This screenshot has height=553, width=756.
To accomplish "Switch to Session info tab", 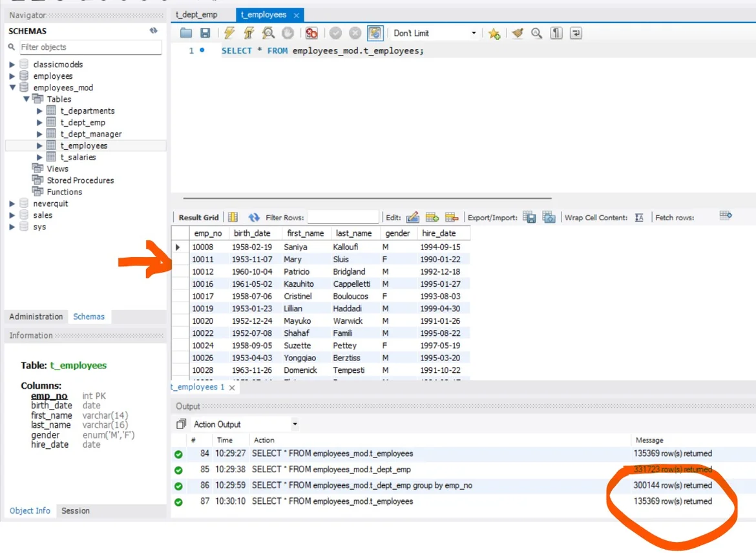I will point(76,510).
